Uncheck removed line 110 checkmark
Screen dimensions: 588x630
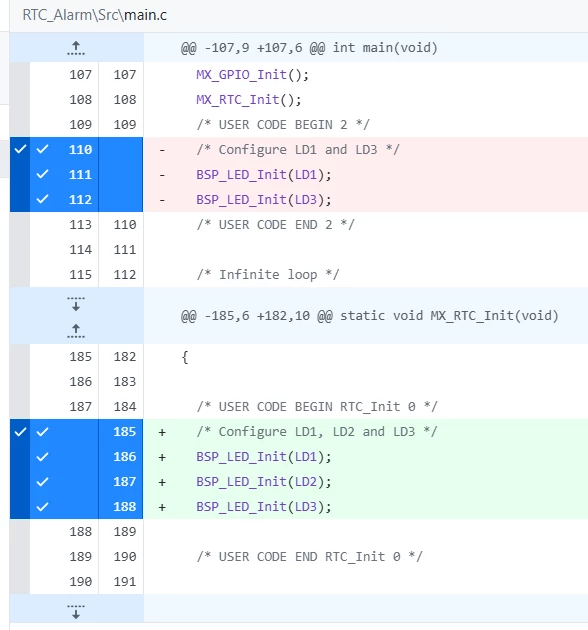[x=42, y=149]
